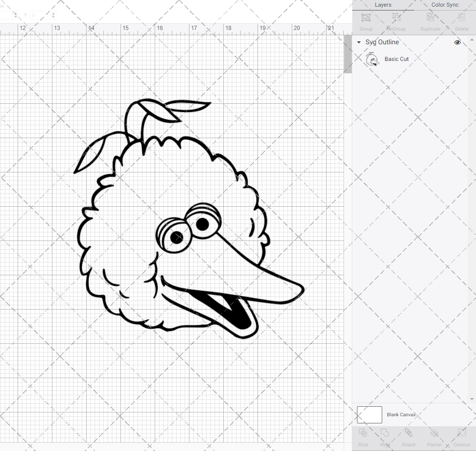Image resolution: width=476 pixels, height=451 pixels.
Task: Click the Flatten icon
Action: (x=434, y=437)
